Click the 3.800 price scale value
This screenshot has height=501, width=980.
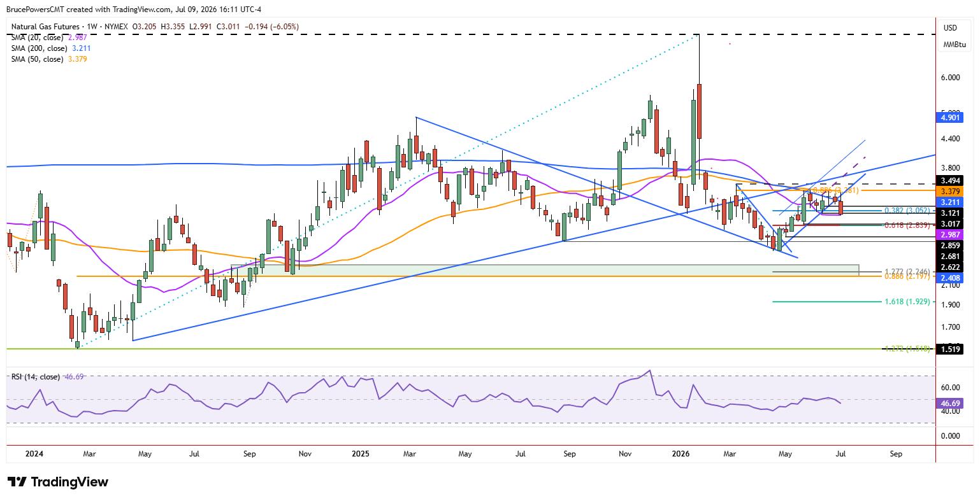pos(951,167)
